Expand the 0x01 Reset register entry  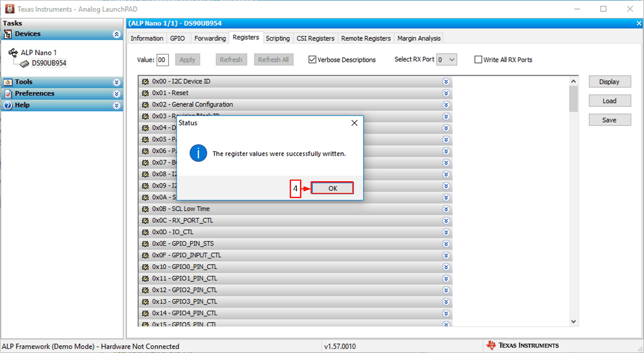446,93
